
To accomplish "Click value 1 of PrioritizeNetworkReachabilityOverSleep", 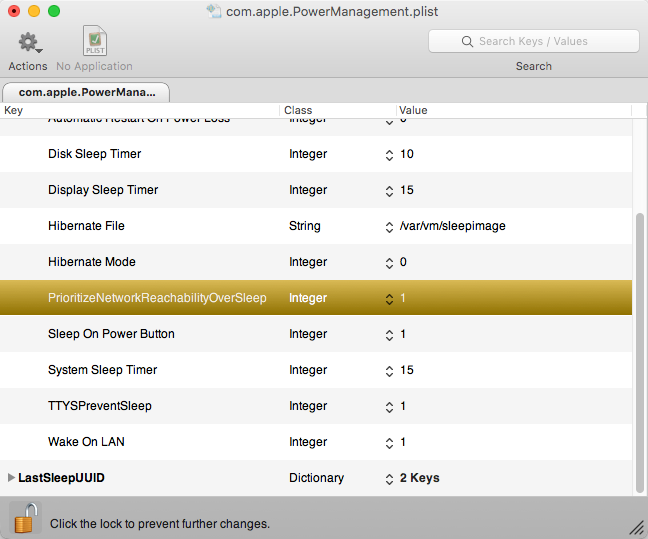I will pyautogui.click(x=403, y=298).
